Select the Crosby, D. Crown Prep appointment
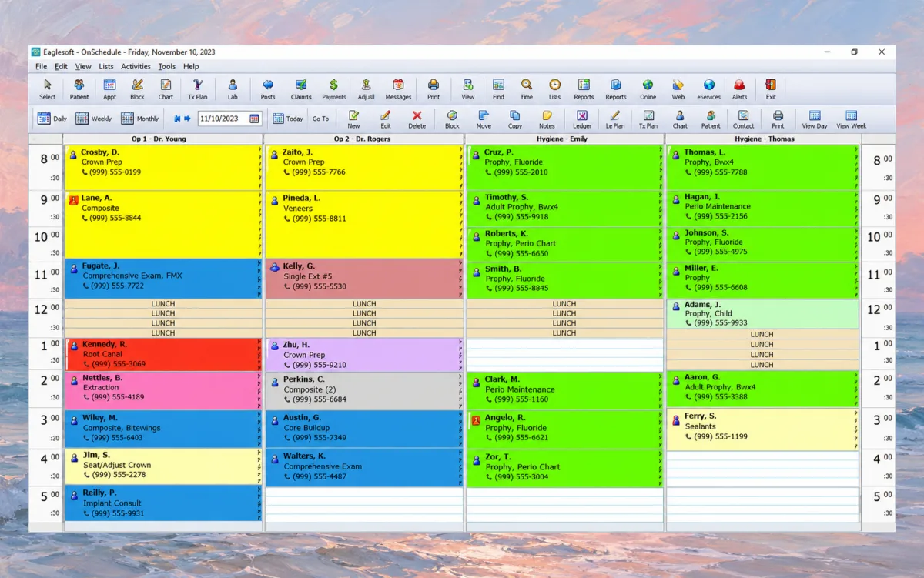The height and width of the screenshot is (578, 924). coord(163,167)
